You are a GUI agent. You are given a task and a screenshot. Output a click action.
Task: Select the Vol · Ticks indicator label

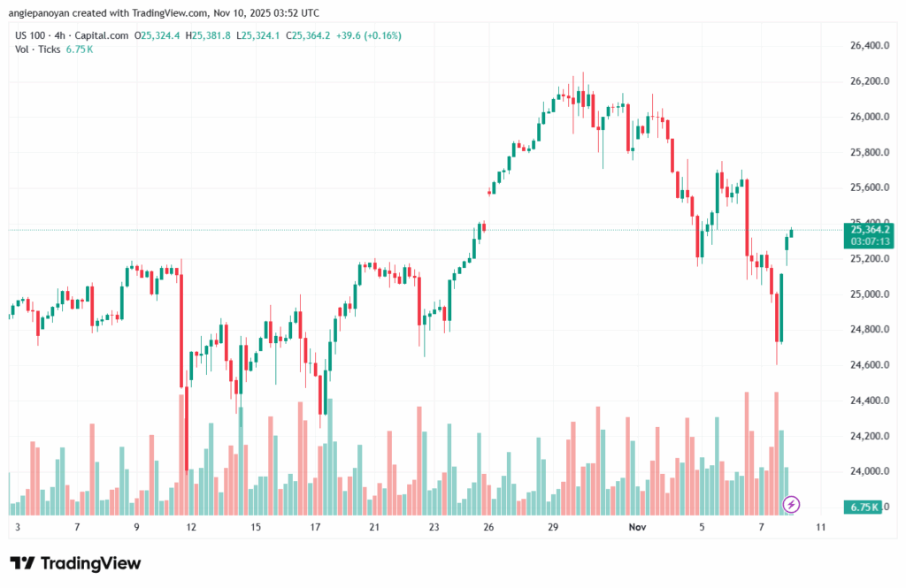(37, 50)
